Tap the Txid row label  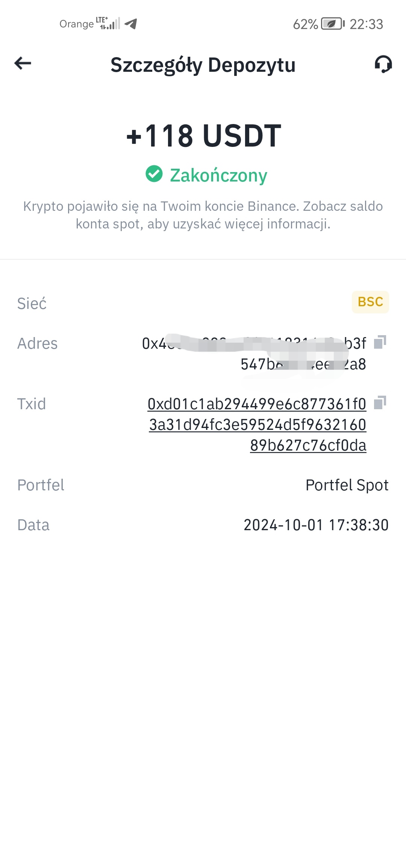pos(32,404)
